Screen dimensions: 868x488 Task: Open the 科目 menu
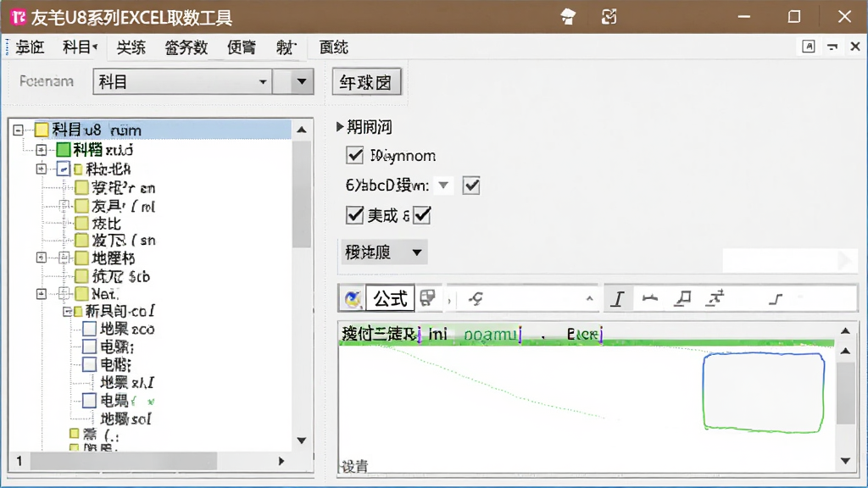click(80, 47)
